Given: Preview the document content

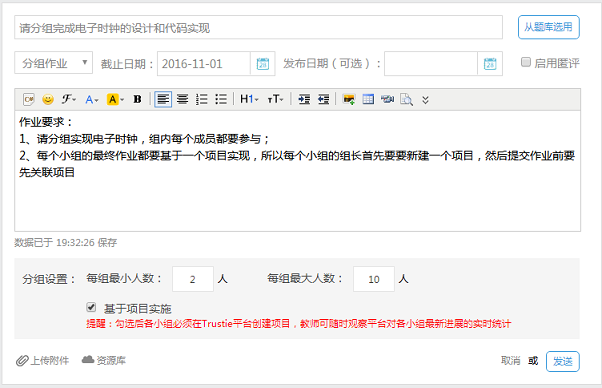Looking at the screenshot, I should click(x=406, y=99).
